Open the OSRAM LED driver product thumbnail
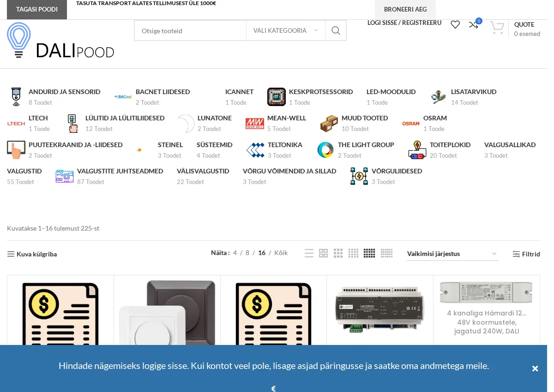Screen dimensions: 554x392 (x=486, y=292)
